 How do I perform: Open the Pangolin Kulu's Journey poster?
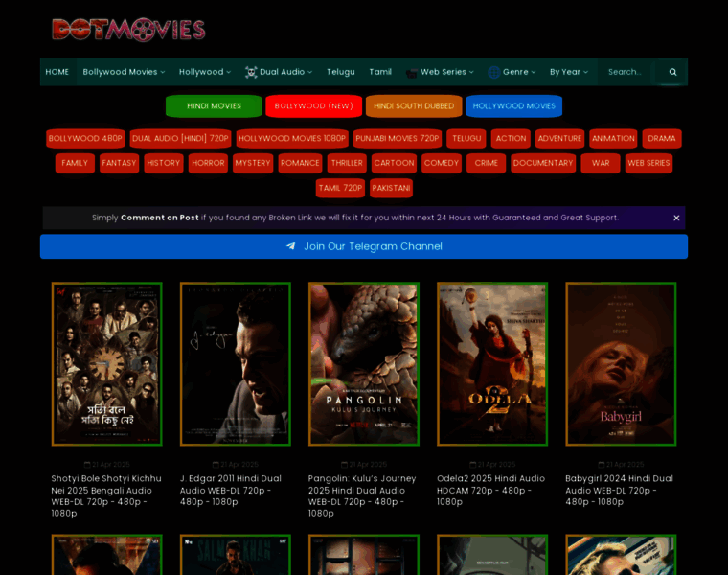(x=364, y=364)
